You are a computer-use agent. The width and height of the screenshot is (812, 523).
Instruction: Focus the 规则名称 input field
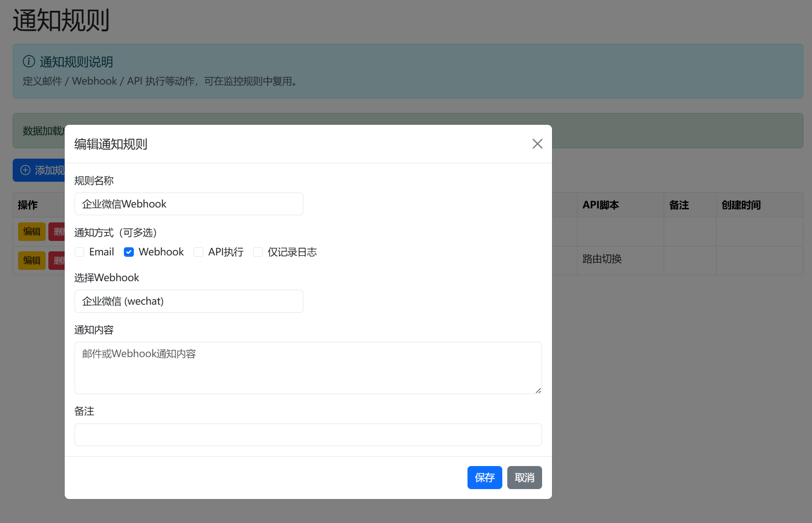coord(189,204)
